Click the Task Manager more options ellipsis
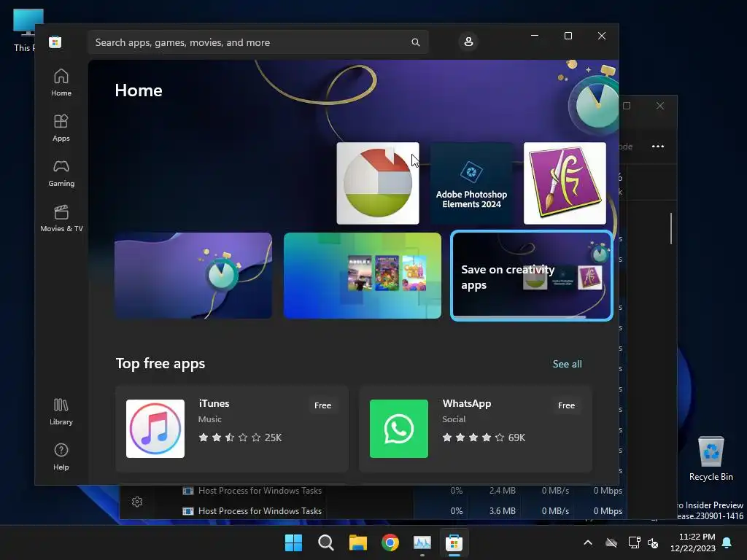Viewport: 747px width, 560px height. (657, 146)
